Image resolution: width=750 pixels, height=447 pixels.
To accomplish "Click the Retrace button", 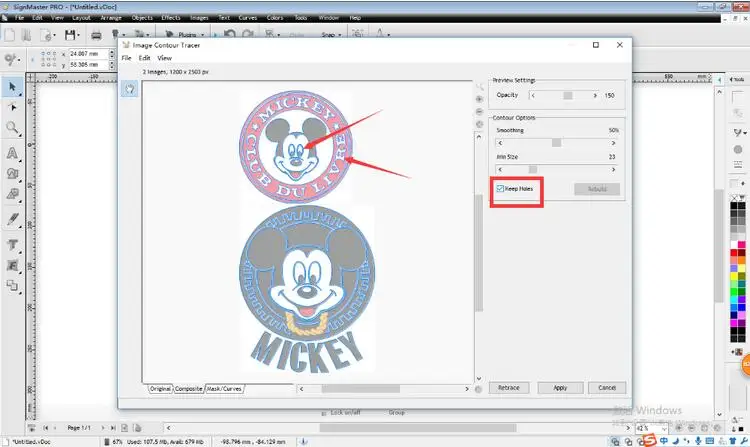I will click(x=508, y=388).
